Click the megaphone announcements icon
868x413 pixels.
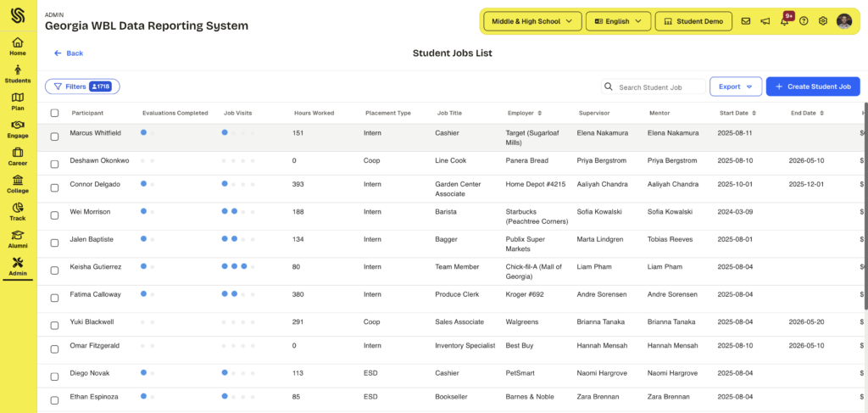(x=765, y=21)
